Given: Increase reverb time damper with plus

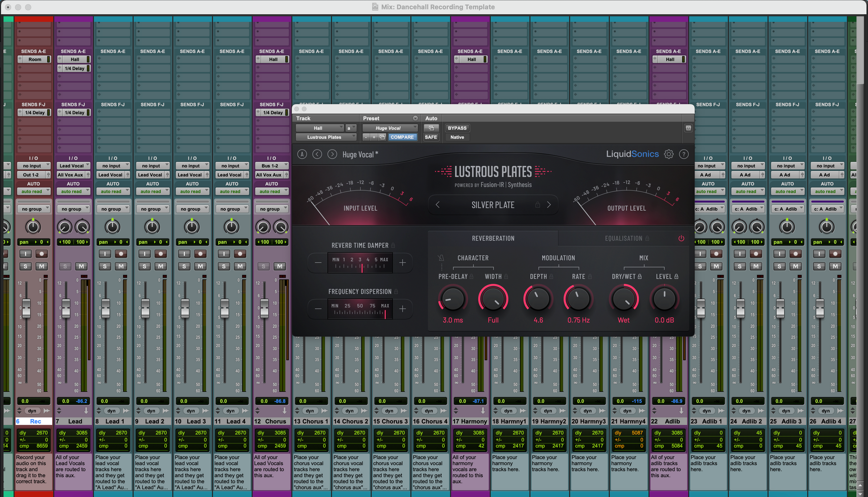Looking at the screenshot, I should coord(402,263).
